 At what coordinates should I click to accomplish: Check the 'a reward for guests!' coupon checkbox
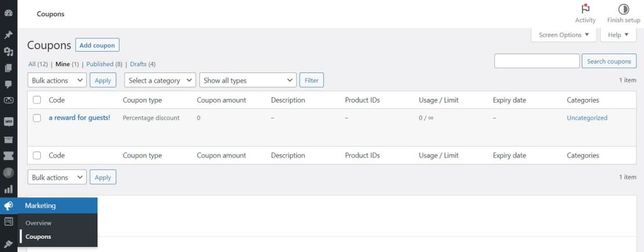tap(37, 118)
